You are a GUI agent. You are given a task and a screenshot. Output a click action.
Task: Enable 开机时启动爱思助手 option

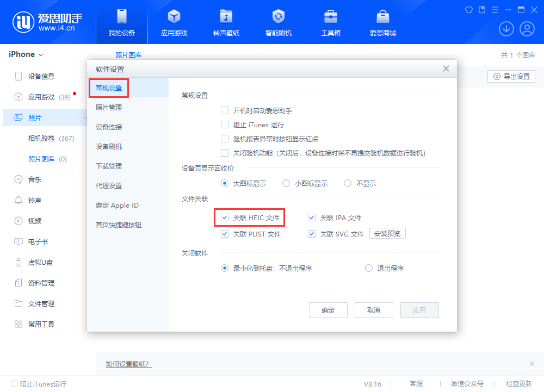pos(225,110)
